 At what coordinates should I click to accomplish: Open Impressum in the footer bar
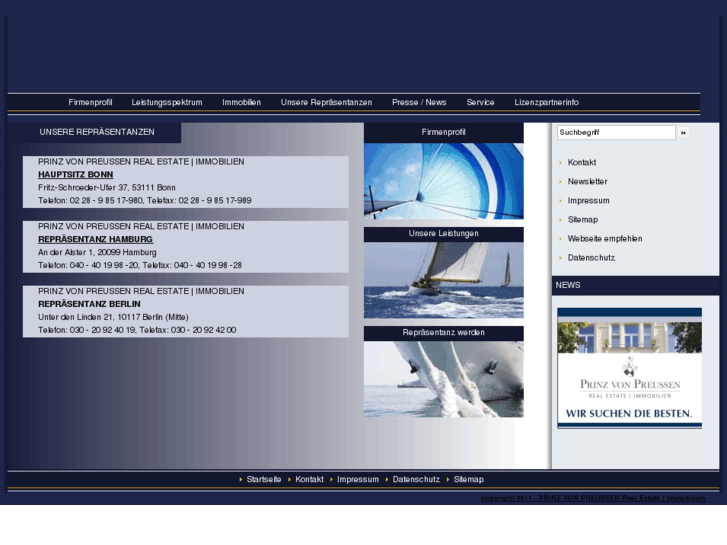(x=357, y=479)
